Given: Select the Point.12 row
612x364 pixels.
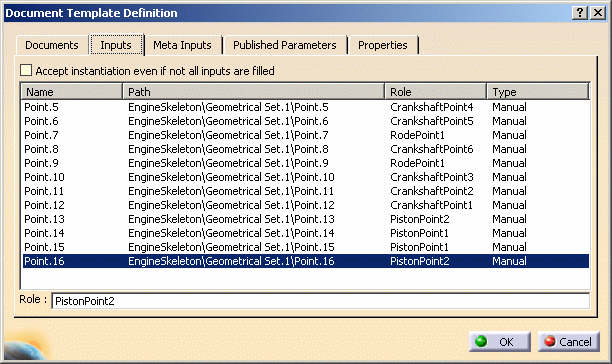Looking at the screenshot, I should [x=306, y=205].
